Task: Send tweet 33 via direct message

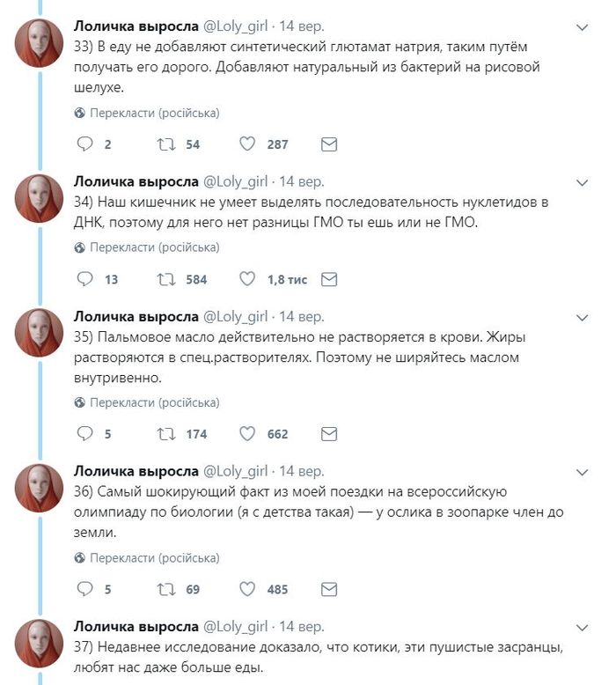Action: click(x=329, y=144)
